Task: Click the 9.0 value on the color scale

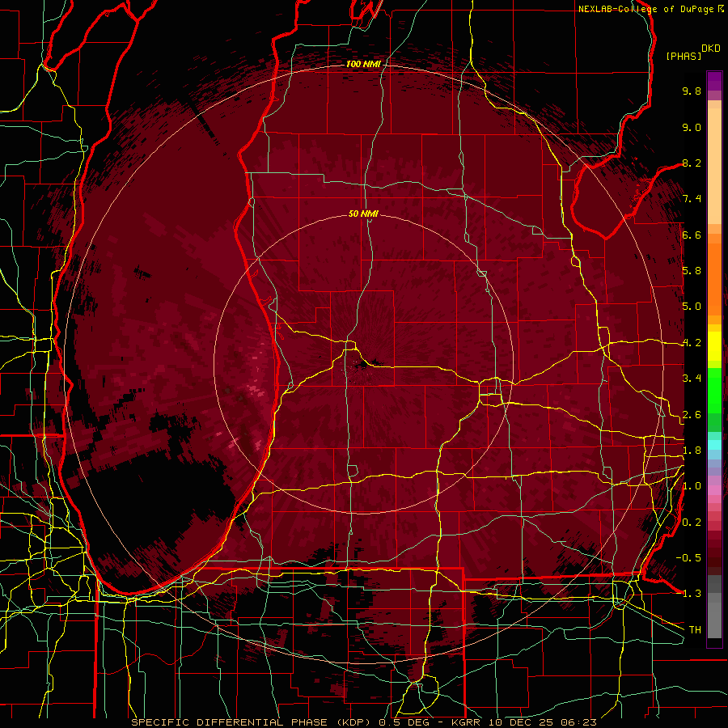Action: click(692, 127)
